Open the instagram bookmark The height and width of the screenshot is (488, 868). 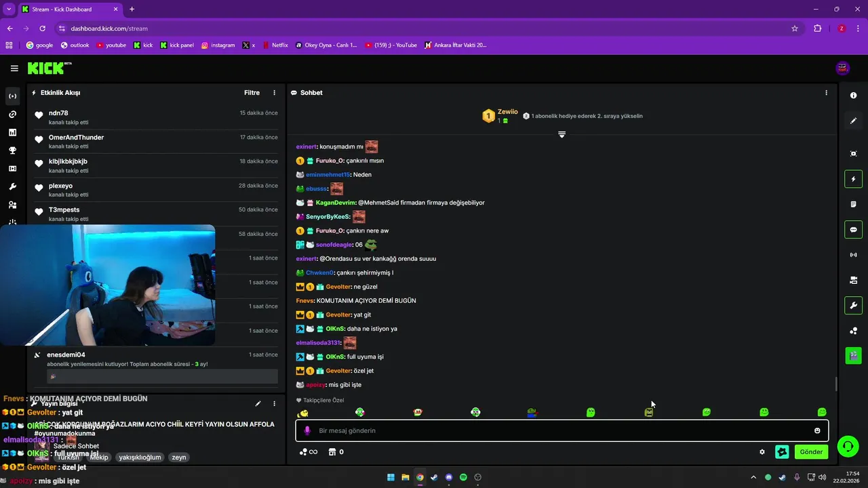click(218, 45)
